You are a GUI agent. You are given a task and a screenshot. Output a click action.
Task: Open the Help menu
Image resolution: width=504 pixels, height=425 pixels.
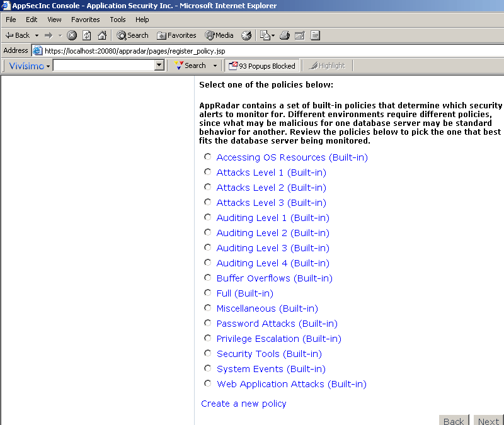(x=142, y=20)
